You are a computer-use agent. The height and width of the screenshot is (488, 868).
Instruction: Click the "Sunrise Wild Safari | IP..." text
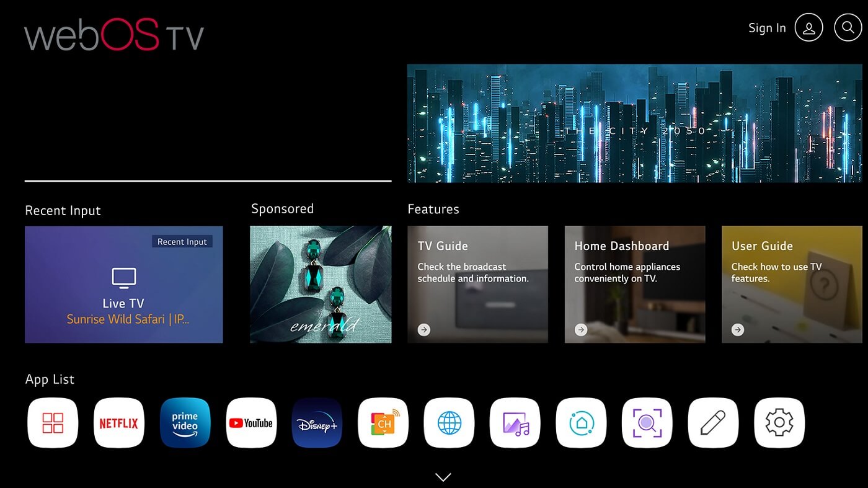click(x=128, y=319)
